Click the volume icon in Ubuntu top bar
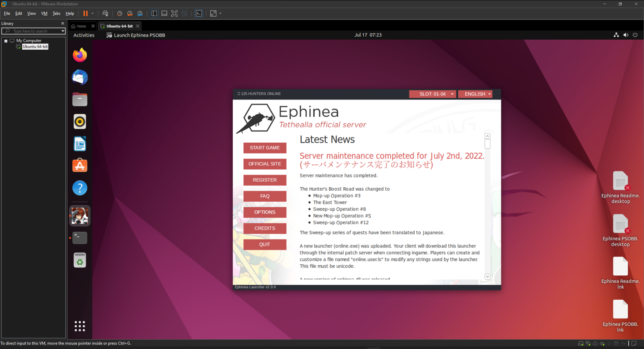This screenshot has width=644, height=349. [626, 35]
